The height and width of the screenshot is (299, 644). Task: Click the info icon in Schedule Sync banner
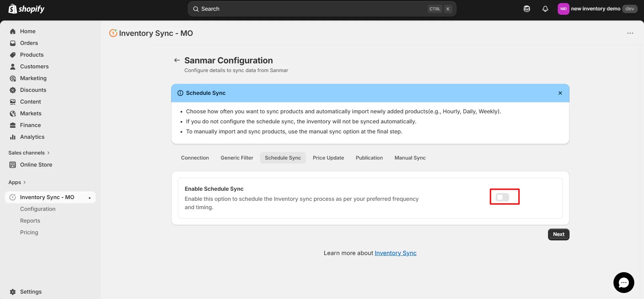pos(180,93)
